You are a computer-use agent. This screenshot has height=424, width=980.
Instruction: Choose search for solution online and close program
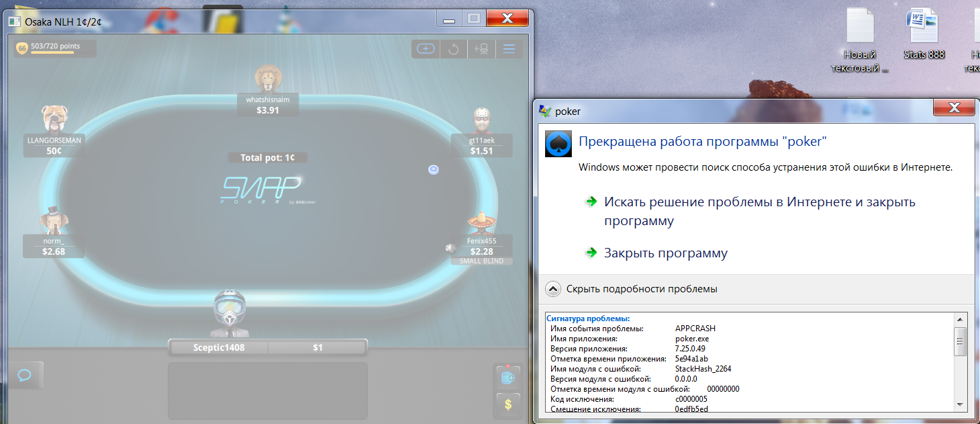tap(760, 211)
